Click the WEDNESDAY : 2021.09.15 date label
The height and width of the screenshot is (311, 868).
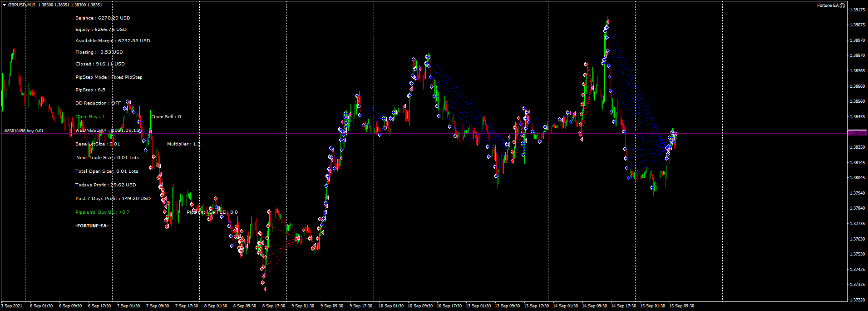click(108, 130)
